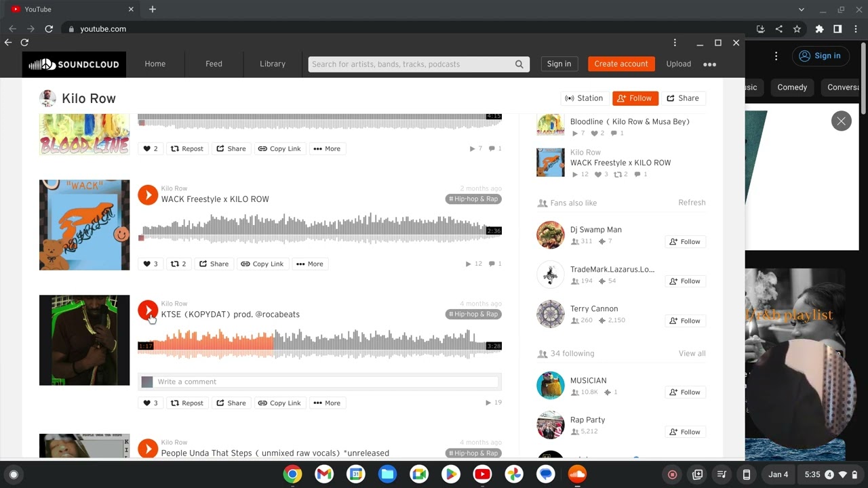Follow Terry Cannon

[x=685, y=321]
